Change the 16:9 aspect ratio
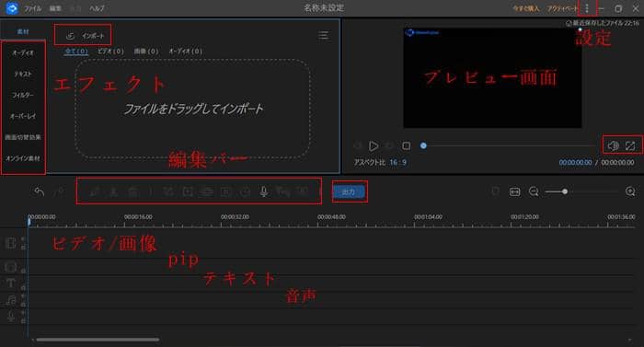644x347 pixels. (398, 162)
